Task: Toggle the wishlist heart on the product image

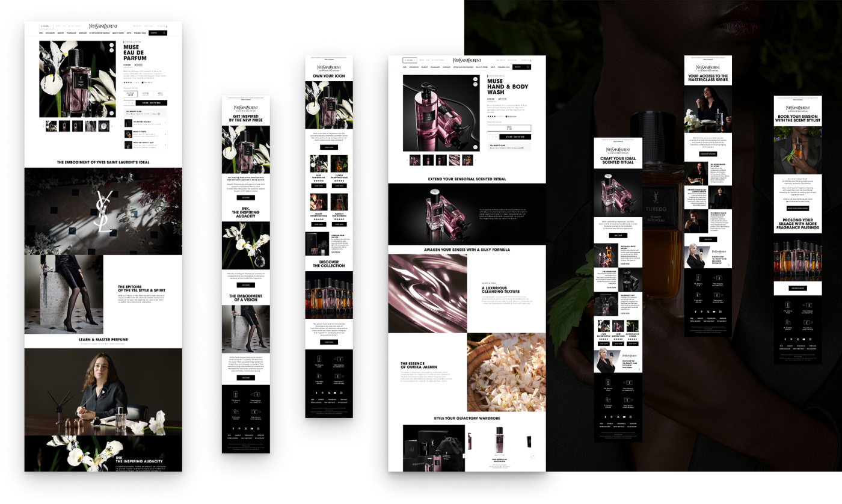Action: pos(112,45)
